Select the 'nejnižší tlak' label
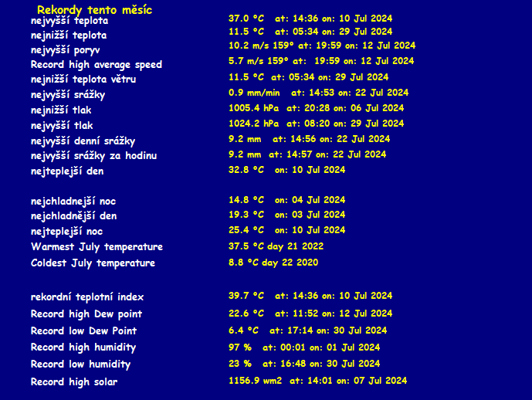Screen dimensions: 532x400 [x=61, y=110]
